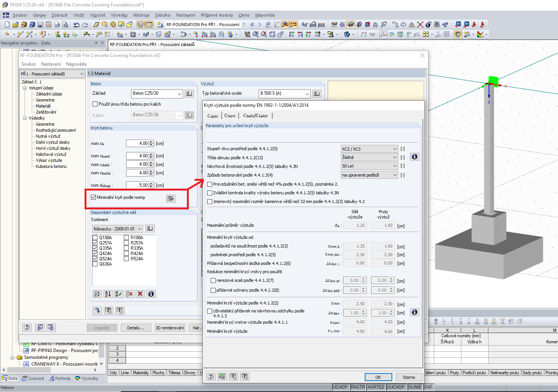Switch to the C horní tab

[230, 116]
